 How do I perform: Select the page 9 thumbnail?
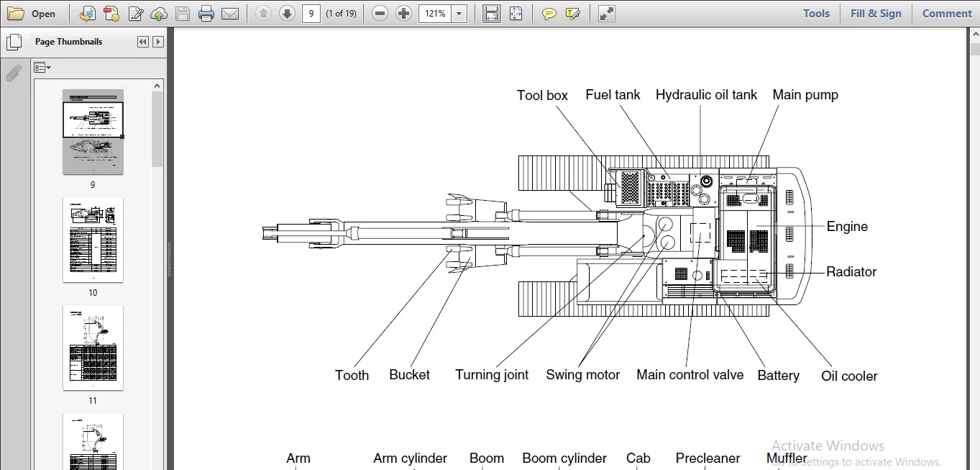(93, 132)
